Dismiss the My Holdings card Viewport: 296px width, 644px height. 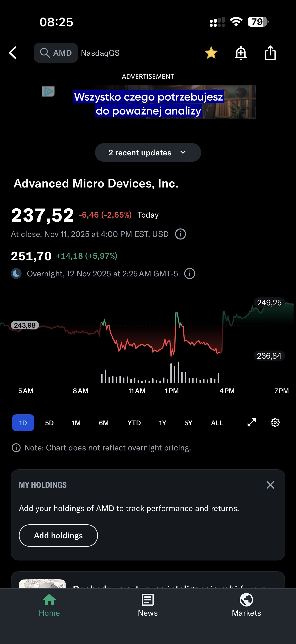[270, 485]
